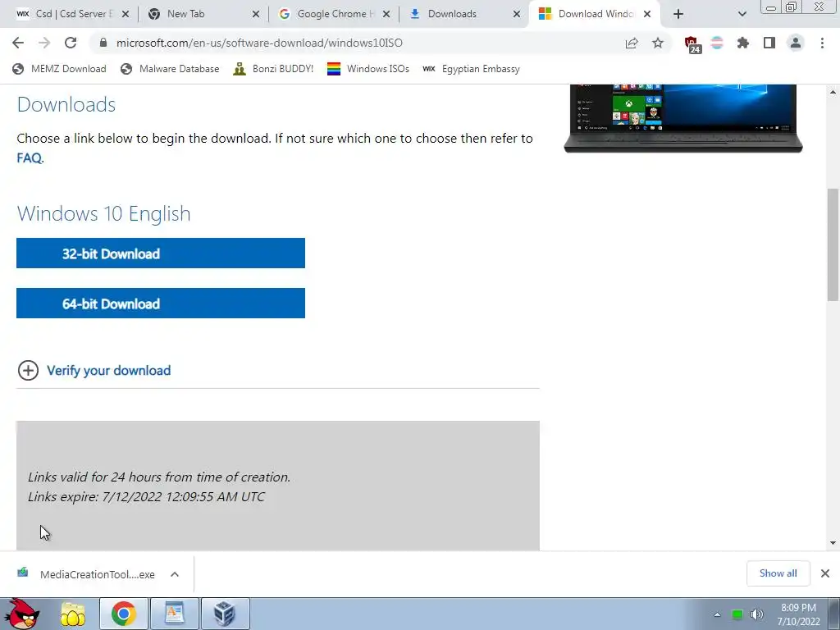This screenshot has width=840, height=630.
Task: Click the 'Links expire: 7/12/2022 12:09:55 AM UTC' text
Action: tap(146, 496)
